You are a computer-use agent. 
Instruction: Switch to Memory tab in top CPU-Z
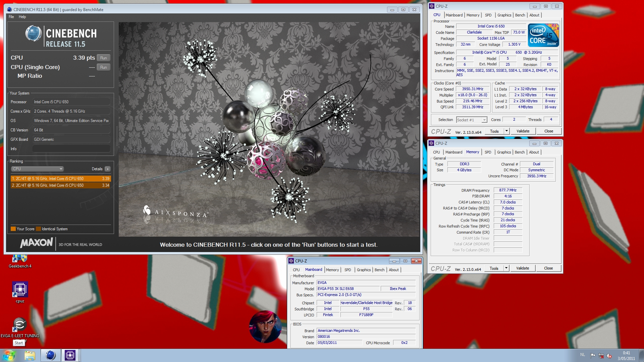click(473, 15)
